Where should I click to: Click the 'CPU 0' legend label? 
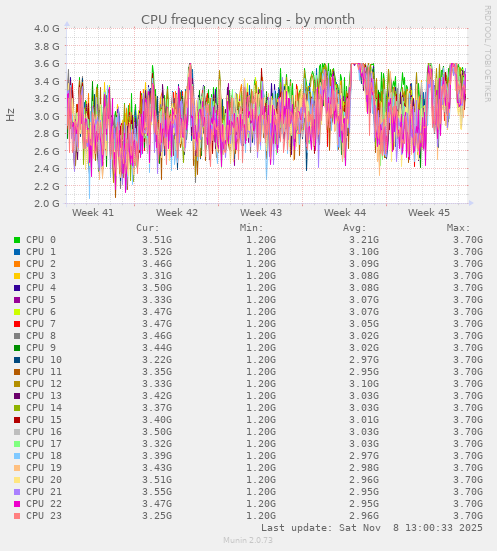click(41, 240)
